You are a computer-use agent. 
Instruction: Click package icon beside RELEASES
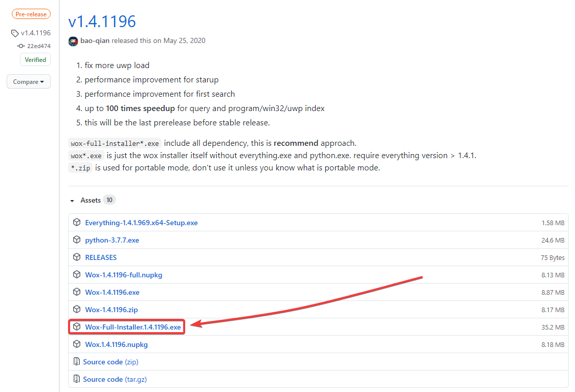click(77, 257)
